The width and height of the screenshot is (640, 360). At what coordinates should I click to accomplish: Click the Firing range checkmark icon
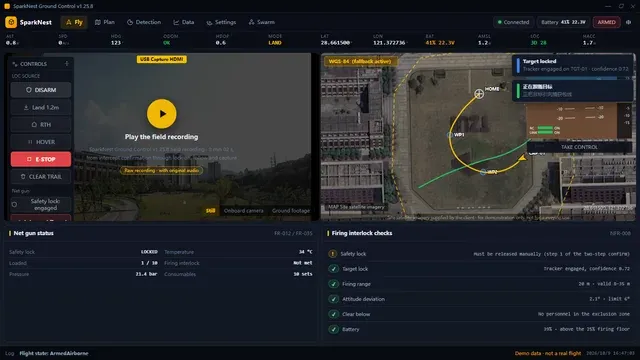click(x=333, y=284)
